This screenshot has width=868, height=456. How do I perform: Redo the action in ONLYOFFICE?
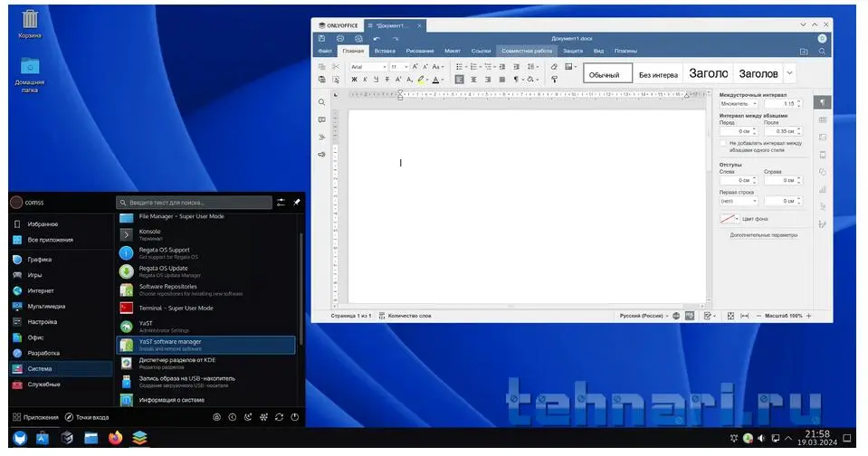396,39
